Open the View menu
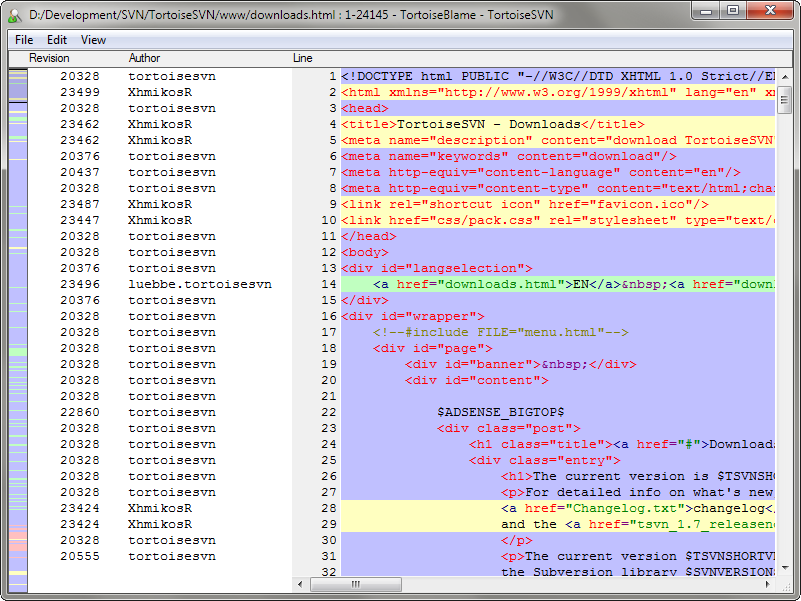The height and width of the screenshot is (601, 801). pyautogui.click(x=93, y=40)
